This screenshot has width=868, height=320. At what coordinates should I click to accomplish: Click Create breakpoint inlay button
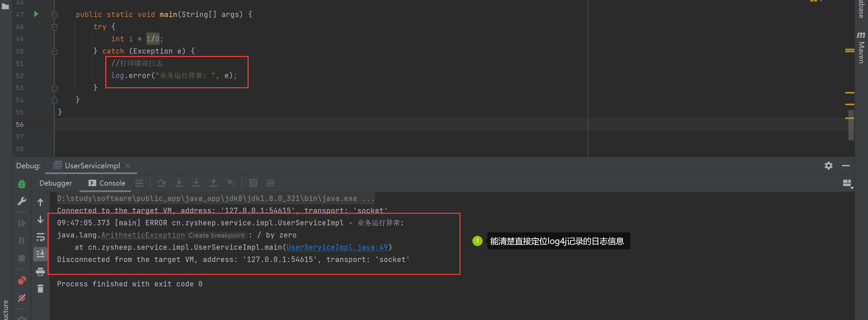pos(217,235)
